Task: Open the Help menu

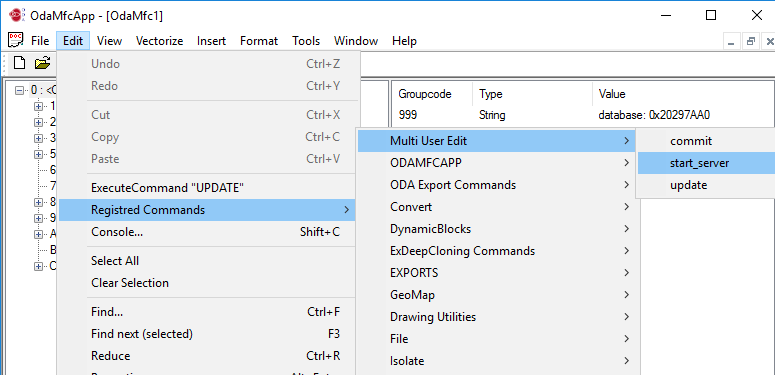Action: (x=404, y=41)
